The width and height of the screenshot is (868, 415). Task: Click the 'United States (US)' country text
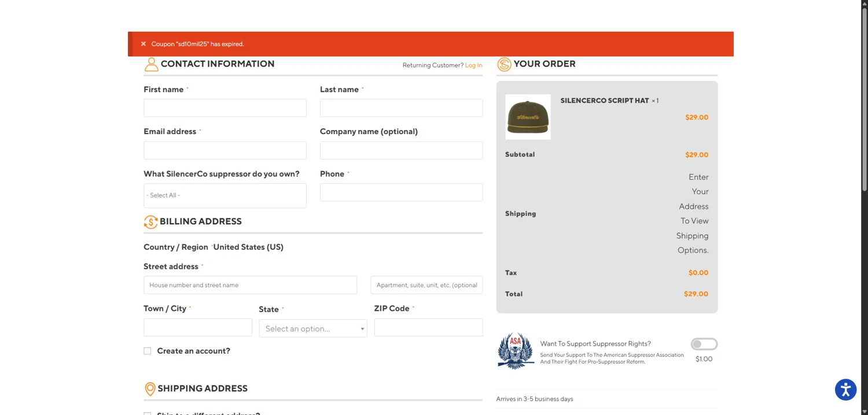click(x=248, y=247)
